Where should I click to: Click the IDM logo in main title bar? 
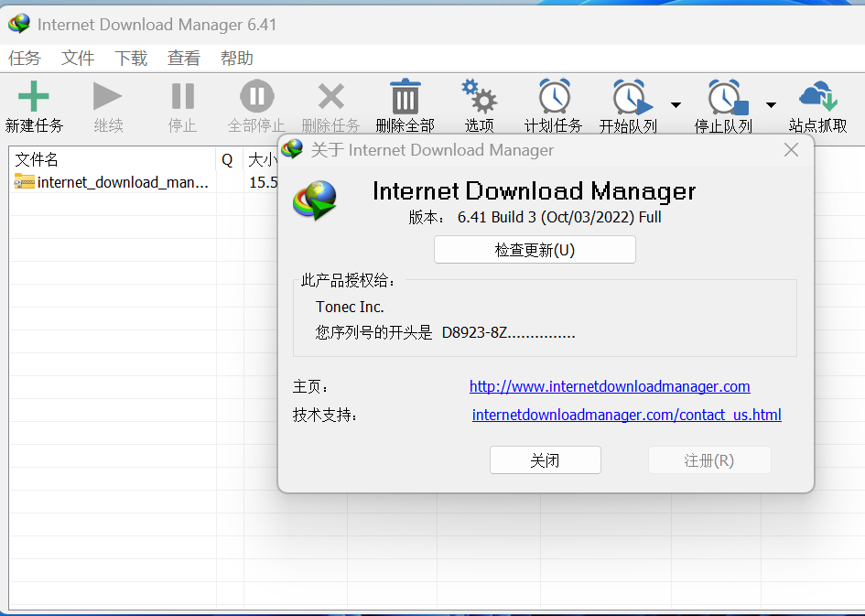point(19,25)
